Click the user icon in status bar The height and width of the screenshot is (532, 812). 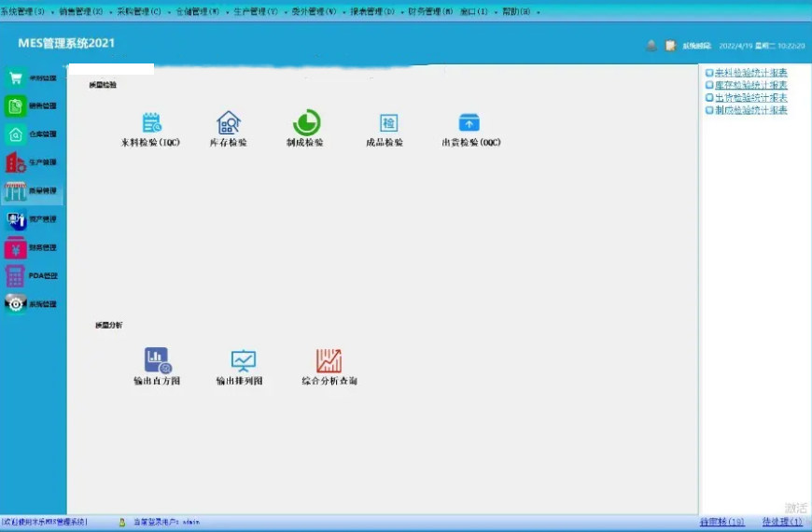122,522
